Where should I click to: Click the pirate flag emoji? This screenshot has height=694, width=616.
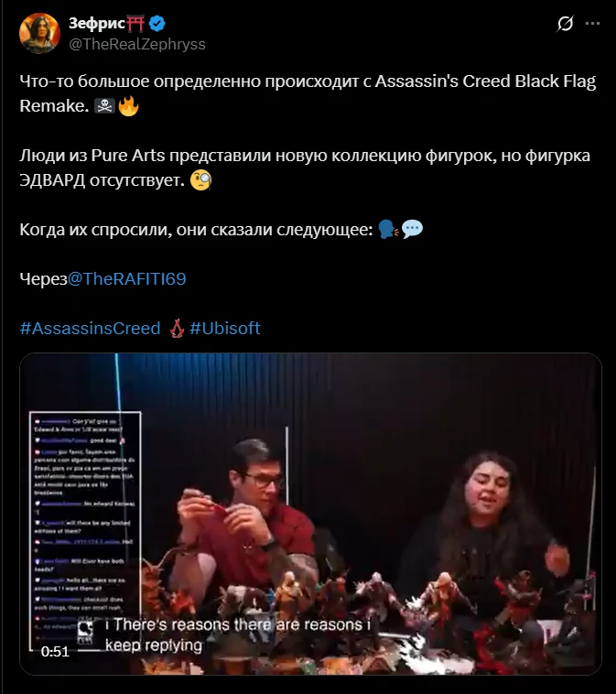click(x=104, y=106)
